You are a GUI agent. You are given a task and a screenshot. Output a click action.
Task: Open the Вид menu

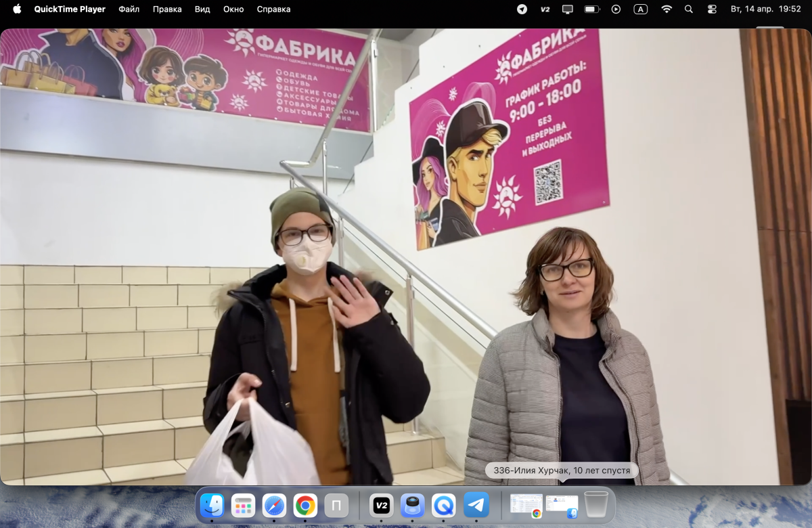point(202,9)
